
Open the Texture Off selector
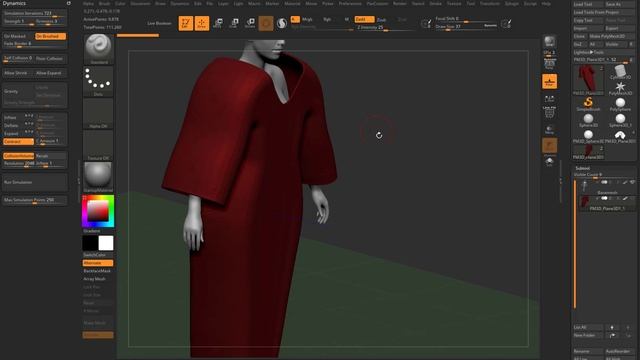(x=98, y=145)
